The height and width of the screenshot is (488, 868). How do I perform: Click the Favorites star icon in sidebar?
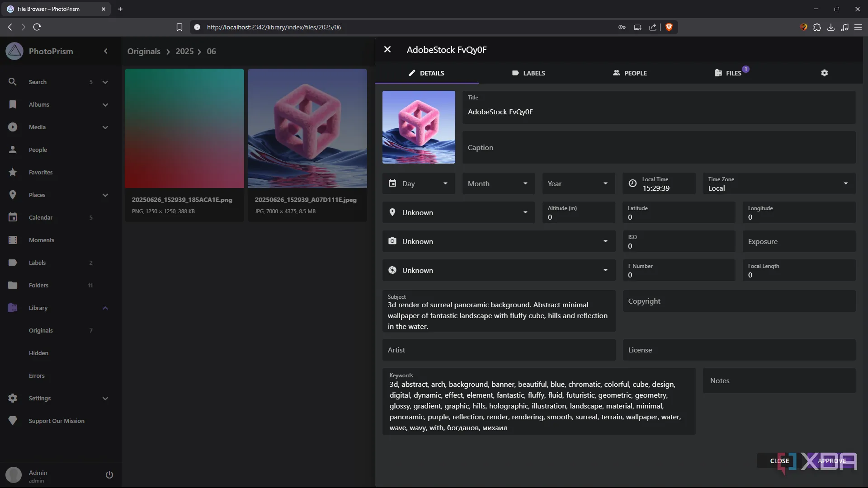point(13,172)
